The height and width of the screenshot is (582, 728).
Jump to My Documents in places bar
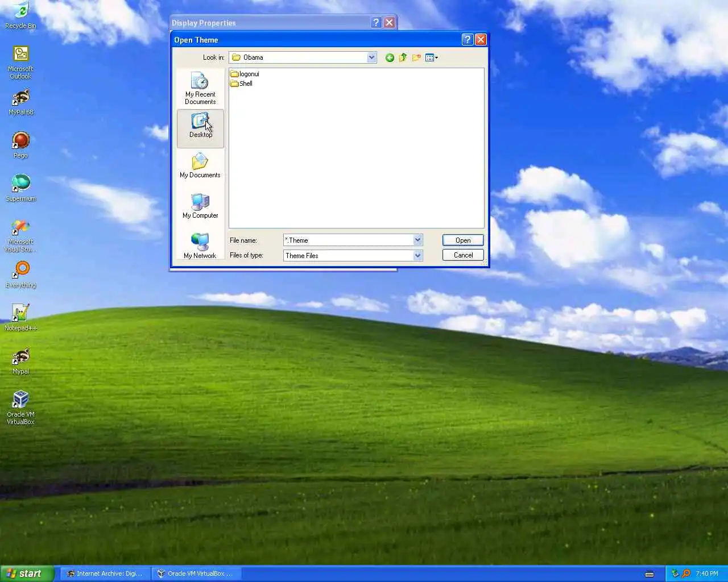tap(200, 165)
